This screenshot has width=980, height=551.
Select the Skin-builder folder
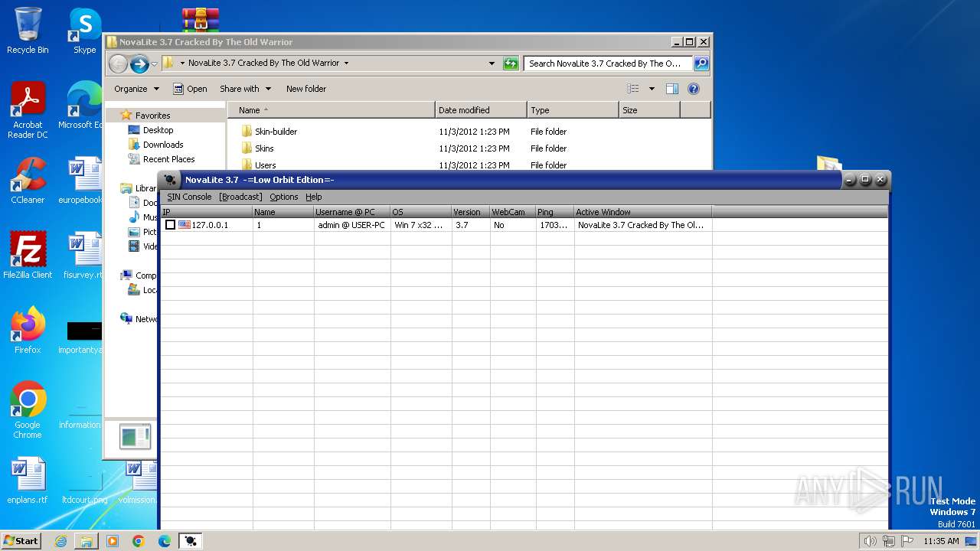[x=269, y=132]
